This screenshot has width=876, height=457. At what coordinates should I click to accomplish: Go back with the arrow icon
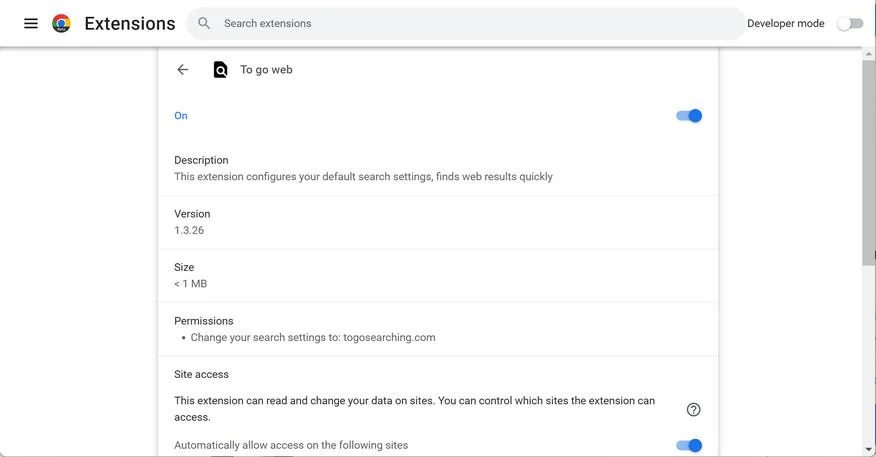click(x=183, y=70)
